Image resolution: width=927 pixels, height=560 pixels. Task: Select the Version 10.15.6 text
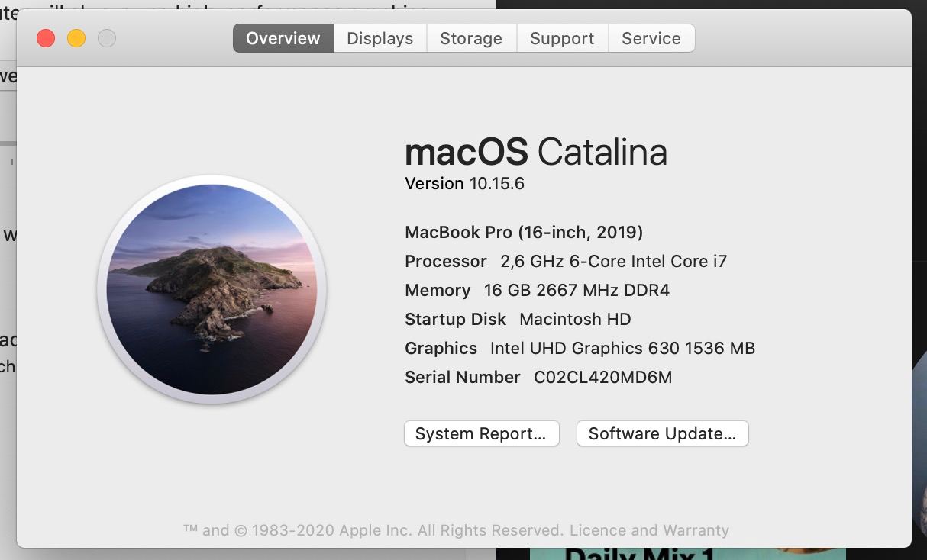(464, 183)
